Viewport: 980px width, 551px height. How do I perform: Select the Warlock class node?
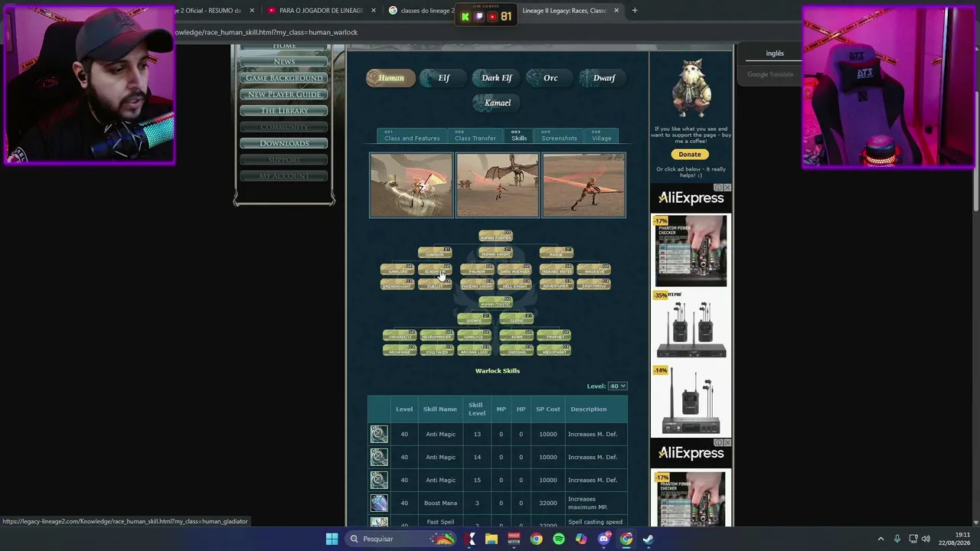pos(474,335)
